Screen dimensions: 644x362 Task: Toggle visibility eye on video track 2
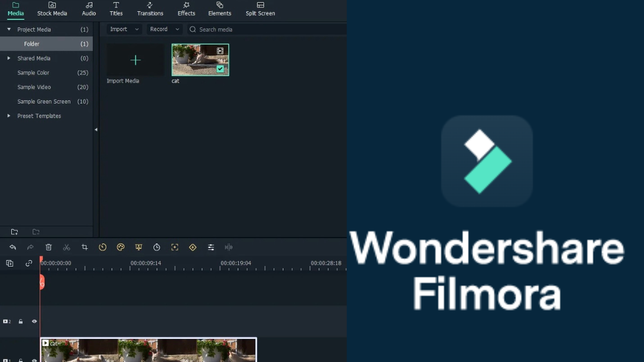[x=34, y=322]
